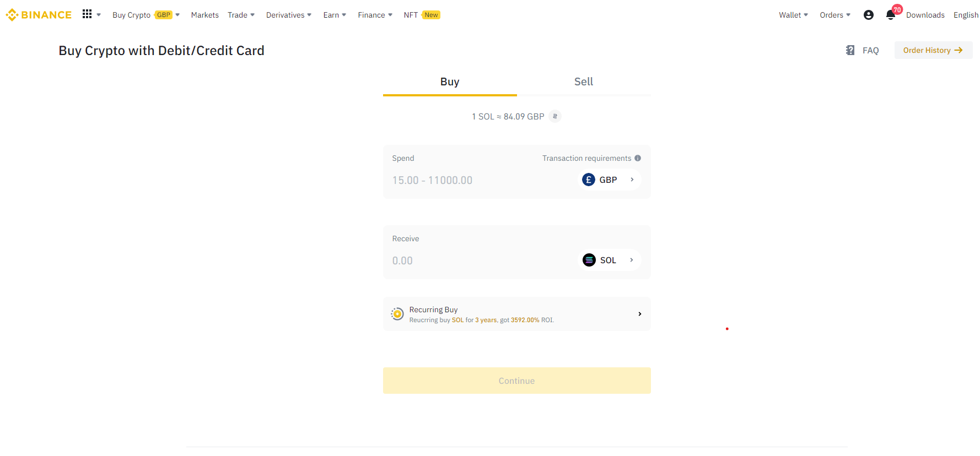This screenshot has width=980, height=456.
Task: Click the Binance logo
Action: click(x=39, y=15)
